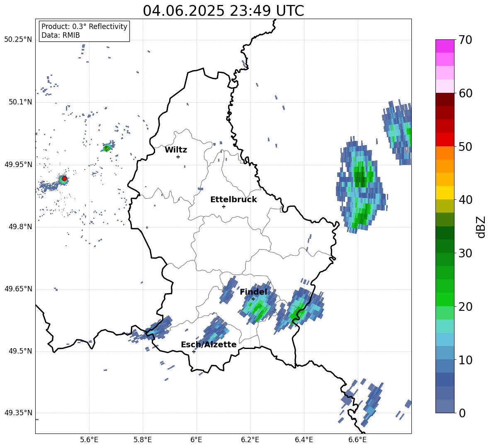Image resolution: width=491 pixels, height=448 pixels.
Task: Click the 6.6°E longitude label
Action: [x=357, y=440]
